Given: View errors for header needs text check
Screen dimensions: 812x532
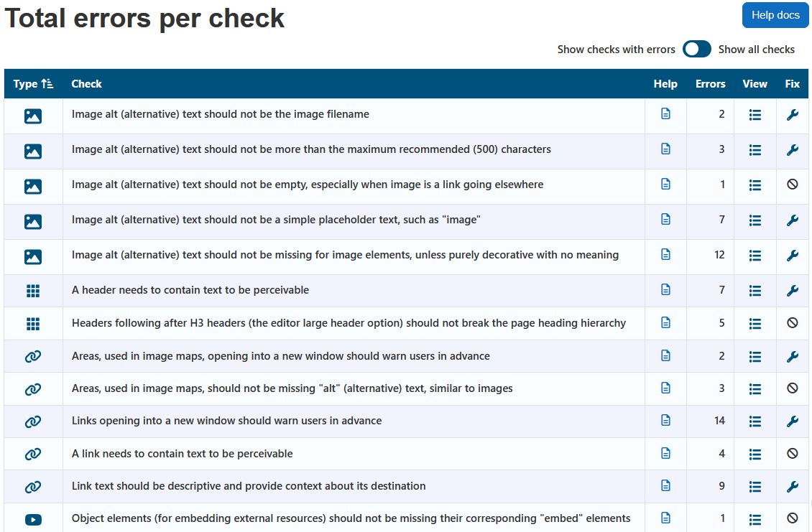Looking at the screenshot, I should coord(755,291).
